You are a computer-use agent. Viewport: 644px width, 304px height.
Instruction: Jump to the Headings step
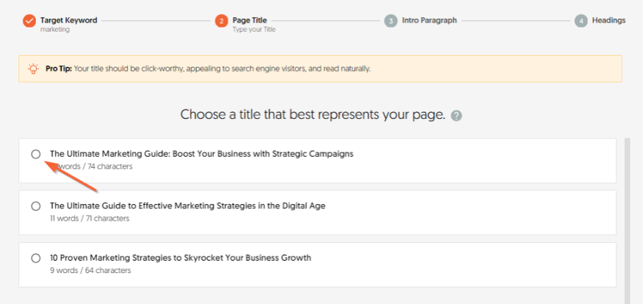[609, 20]
